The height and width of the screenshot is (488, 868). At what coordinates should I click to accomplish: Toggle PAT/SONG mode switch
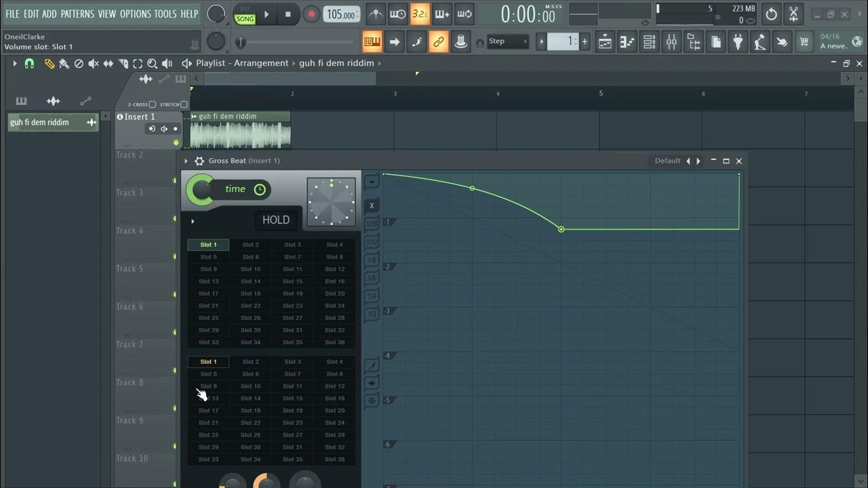pos(245,15)
